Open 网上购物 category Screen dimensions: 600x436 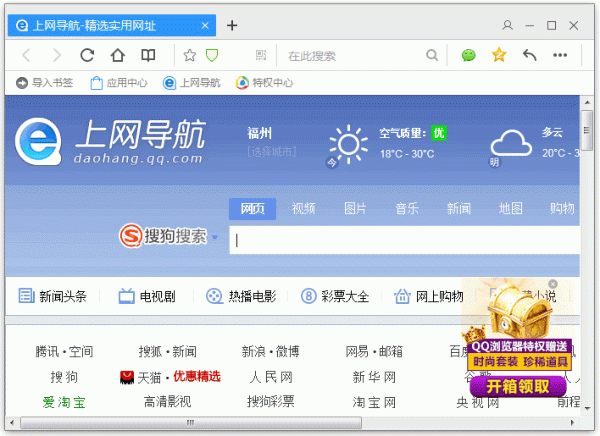point(429,296)
